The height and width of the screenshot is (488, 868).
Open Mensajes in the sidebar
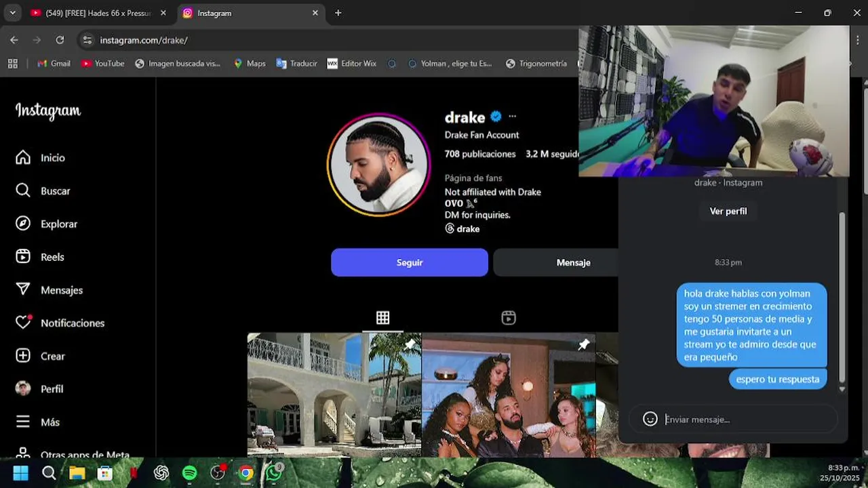[x=49, y=290]
